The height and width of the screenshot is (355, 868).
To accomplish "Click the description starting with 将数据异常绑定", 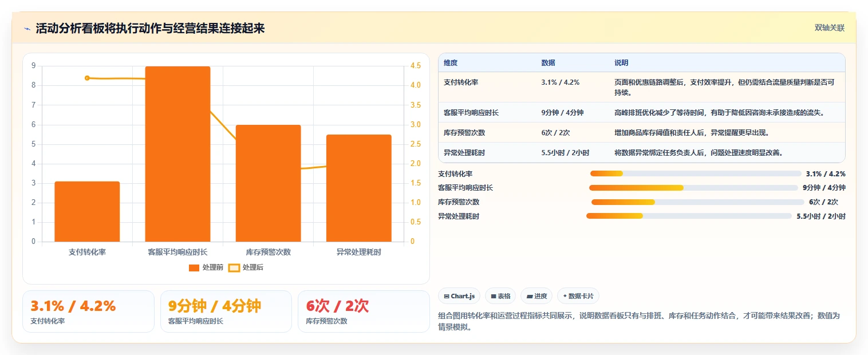I will (699, 152).
